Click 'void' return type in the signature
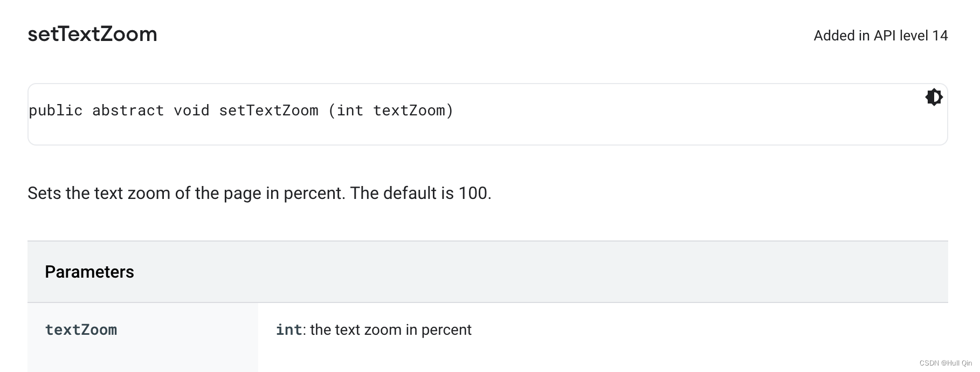980x372 pixels. point(191,111)
